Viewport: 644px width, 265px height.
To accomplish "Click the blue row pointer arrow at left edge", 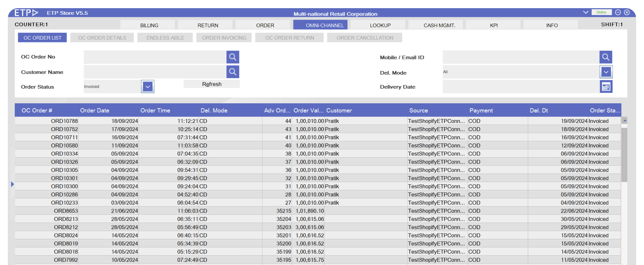I will coord(13,184).
